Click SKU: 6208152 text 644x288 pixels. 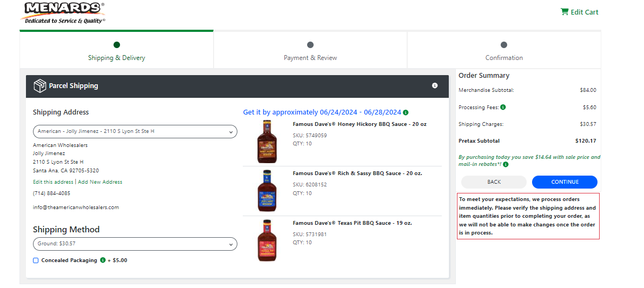click(x=310, y=185)
